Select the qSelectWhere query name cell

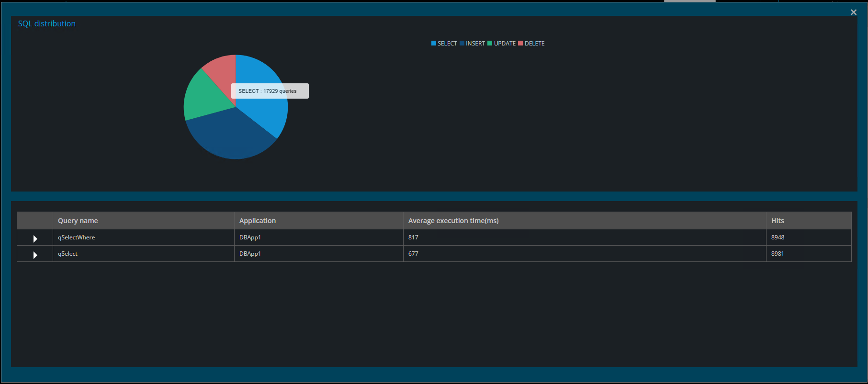77,237
